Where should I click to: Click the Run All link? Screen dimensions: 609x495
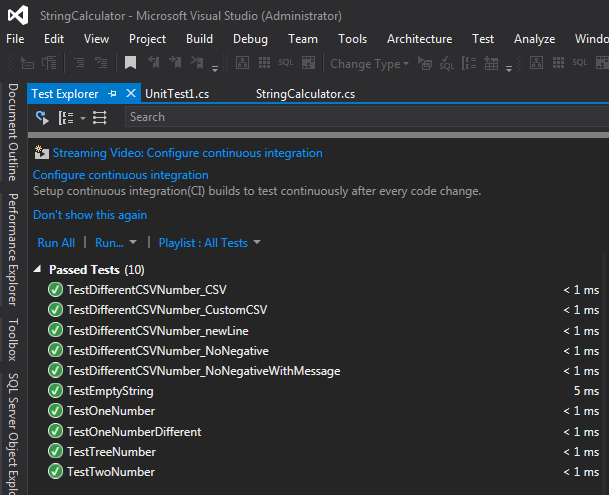(x=56, y=243)
